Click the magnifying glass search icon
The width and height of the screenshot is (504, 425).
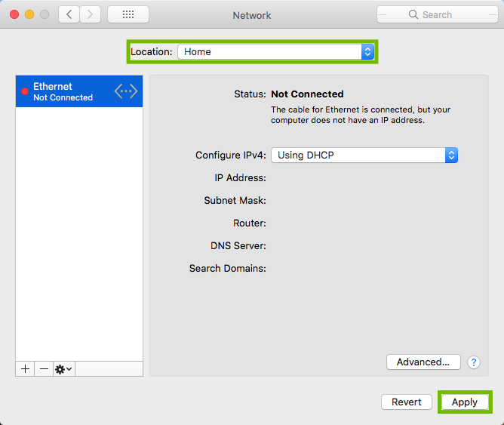point(413,14)
